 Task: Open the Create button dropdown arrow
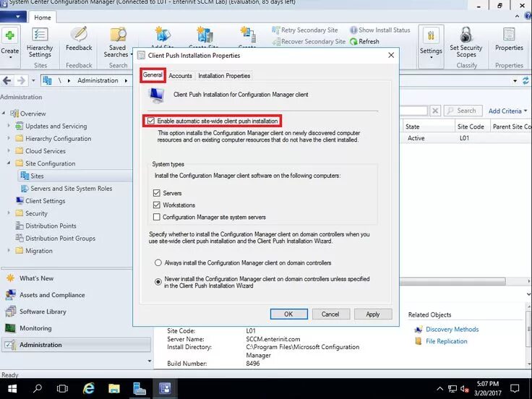pyautogui.click(x=10, y=58)
